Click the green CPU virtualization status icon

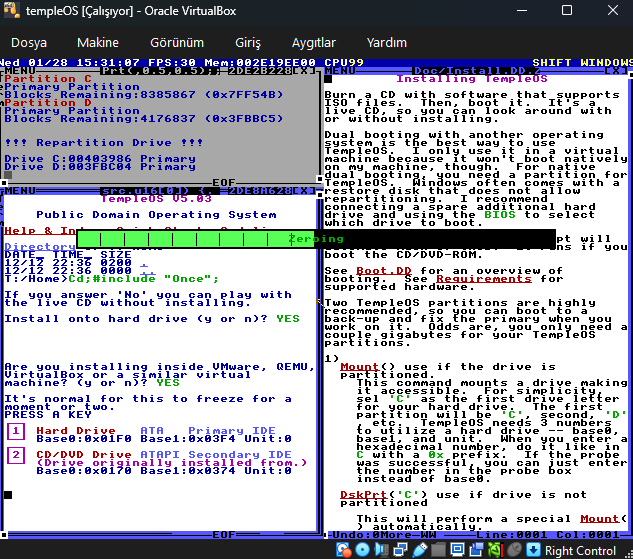(495, 550)
